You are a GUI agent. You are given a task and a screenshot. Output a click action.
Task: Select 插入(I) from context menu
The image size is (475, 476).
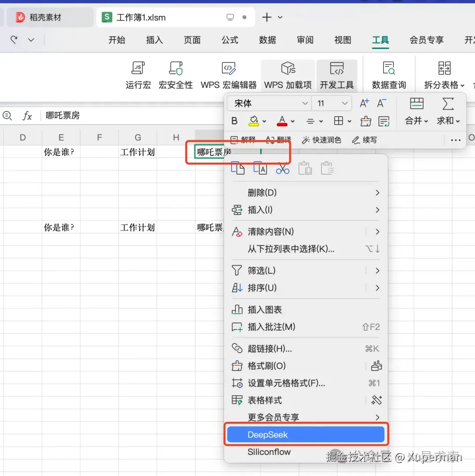[306, 210]
